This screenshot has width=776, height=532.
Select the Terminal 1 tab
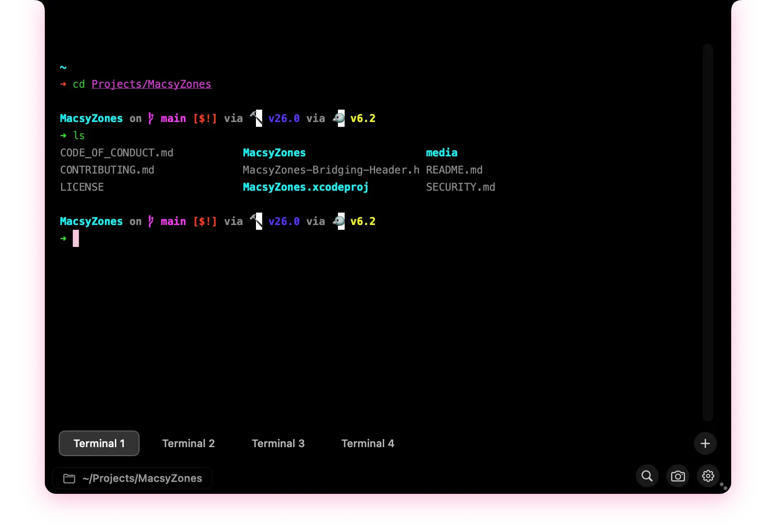[x=99, y=443]
